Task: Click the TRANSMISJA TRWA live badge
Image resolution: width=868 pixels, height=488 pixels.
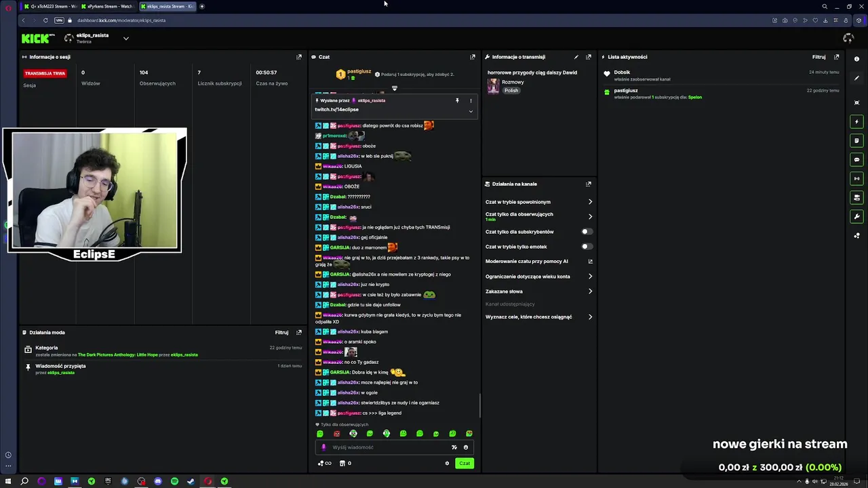Action: tap(45, 73)
